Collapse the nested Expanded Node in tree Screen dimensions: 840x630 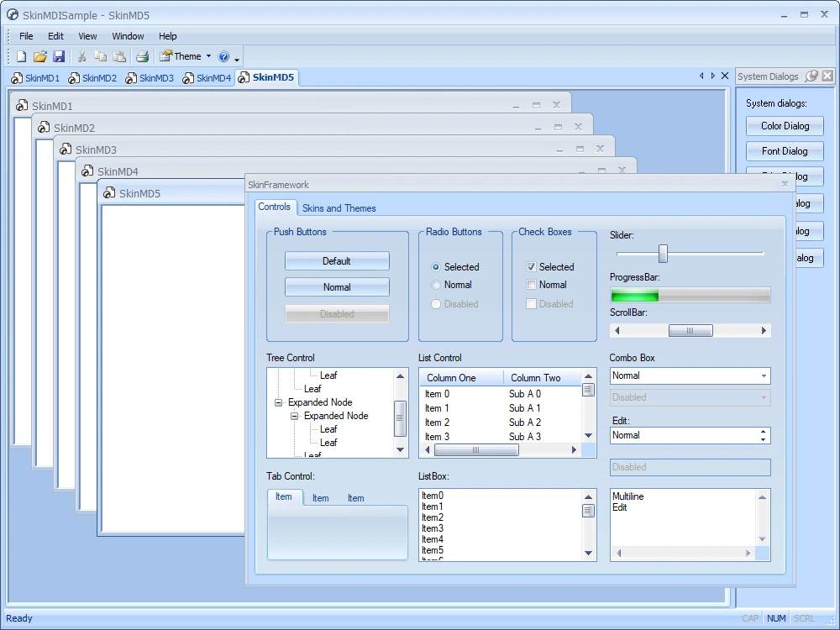pyautogui.click(x=295, y=416)
